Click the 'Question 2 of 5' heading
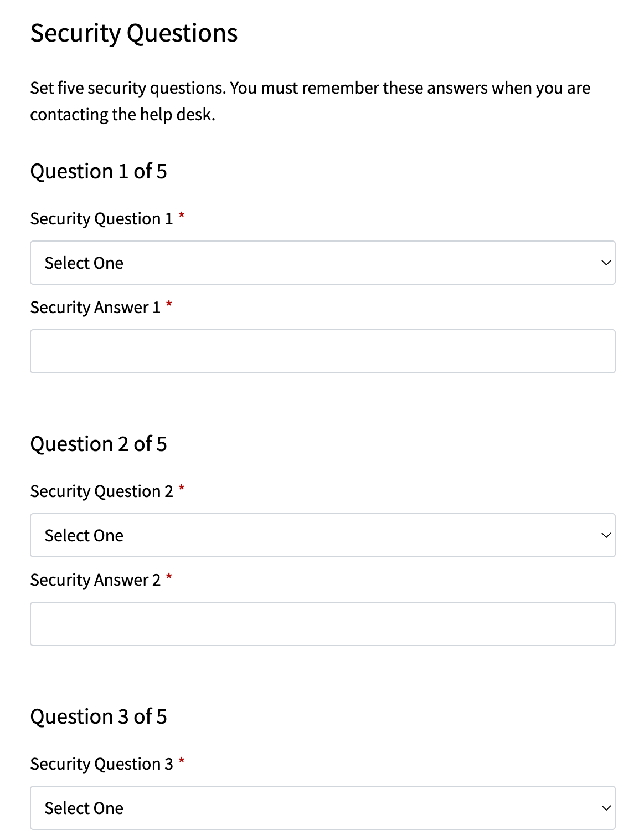The width and height of the screenshot is (639, 840). click(x=99, y=444)
